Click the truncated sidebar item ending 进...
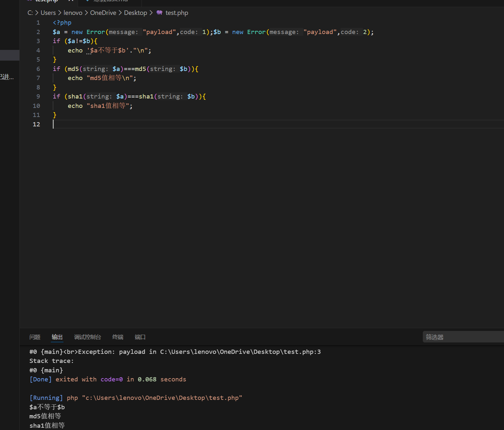 pos(7,77)
